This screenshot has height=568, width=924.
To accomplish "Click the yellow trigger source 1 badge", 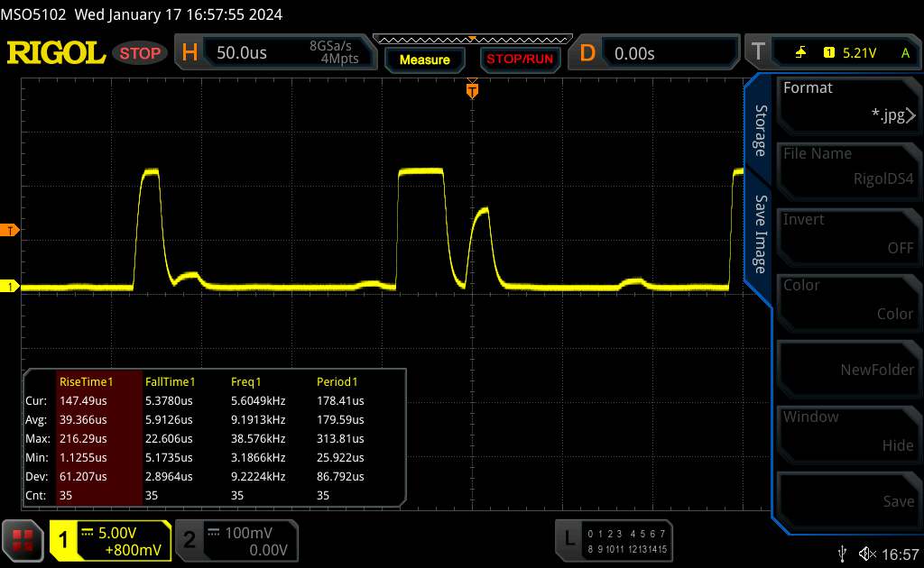I will (x=829, y=53).
